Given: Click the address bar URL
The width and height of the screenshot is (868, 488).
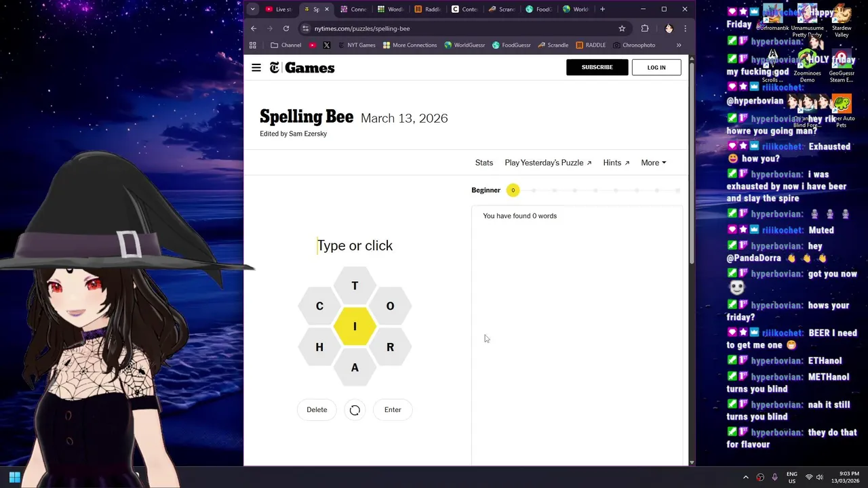Looking at the screenshot, I should (x=362, y=28).
